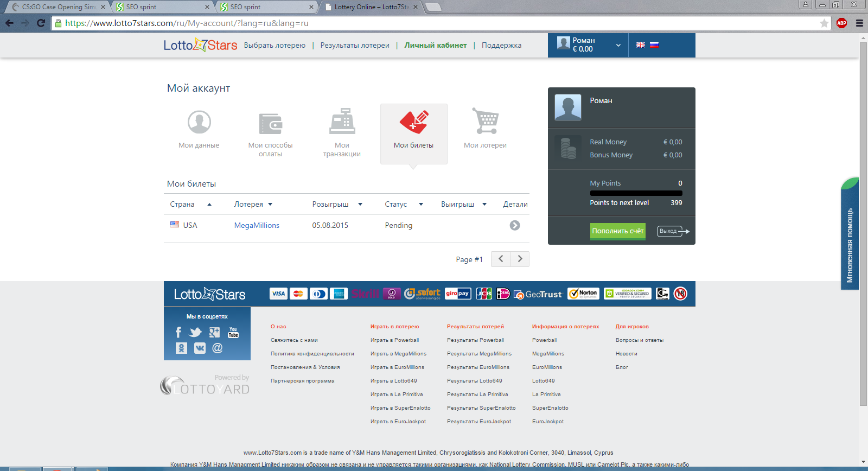The width and height of the screenshot is (868, 471).
Task: Open the VK social icon
Action: 200,348
